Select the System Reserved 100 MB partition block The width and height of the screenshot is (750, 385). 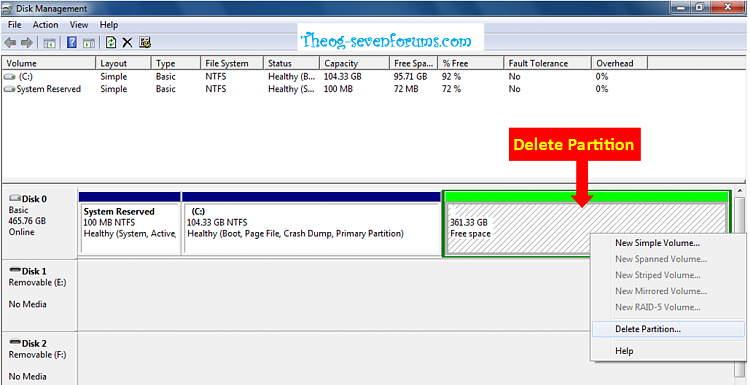point(130,224)
